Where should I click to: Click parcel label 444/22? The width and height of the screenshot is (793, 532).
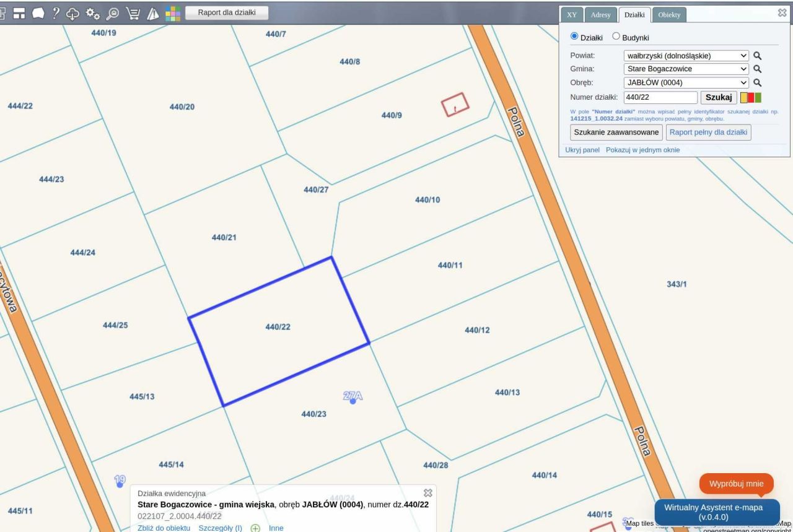(20, 106)
